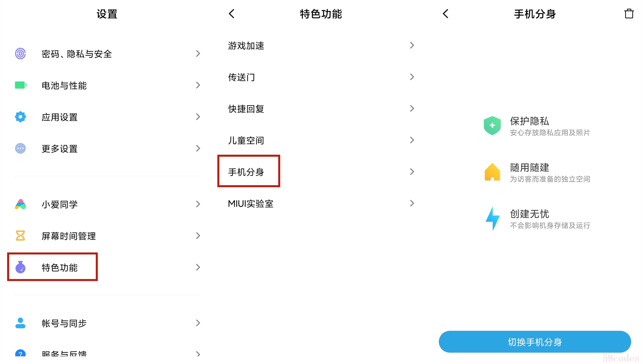Tap the orange hourglass screen time icon
The width and height of the screenshot is (642, 364).
point(20,236)
